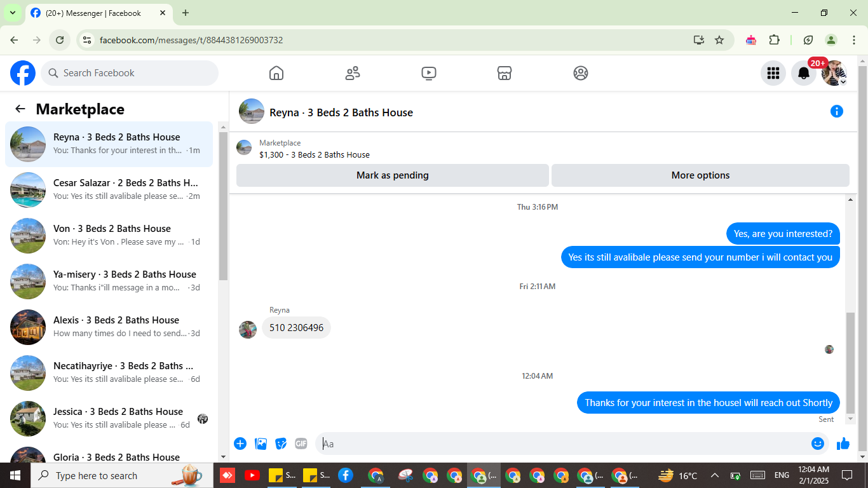Attach a photo using the image icon
Viewport: 868px width, 488px height.
261,444
